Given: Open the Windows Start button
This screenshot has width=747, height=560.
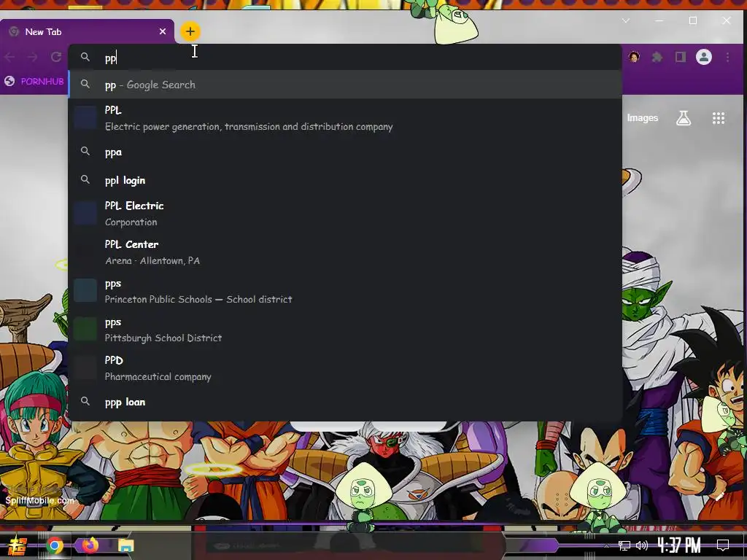Looking at the screenshot, I should (x=16, y=545).
